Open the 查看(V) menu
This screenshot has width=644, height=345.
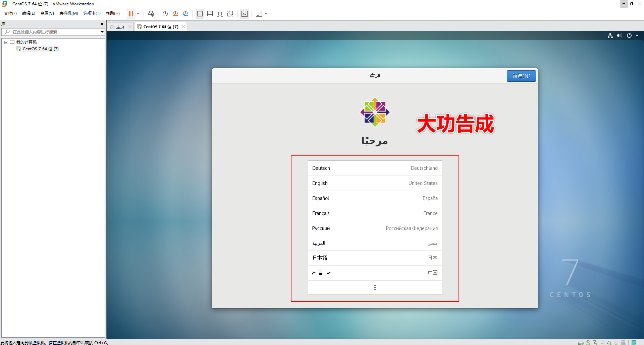(x=47, y=13)
